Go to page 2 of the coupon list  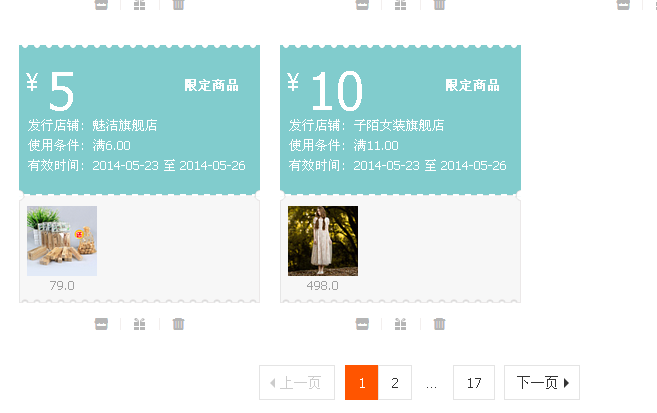coord(395,383)
